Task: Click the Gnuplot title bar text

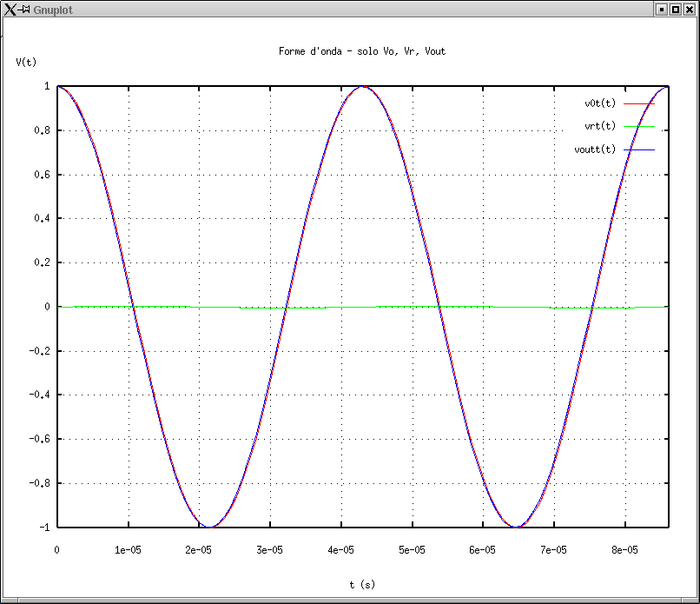Action: tap(52, 9)
